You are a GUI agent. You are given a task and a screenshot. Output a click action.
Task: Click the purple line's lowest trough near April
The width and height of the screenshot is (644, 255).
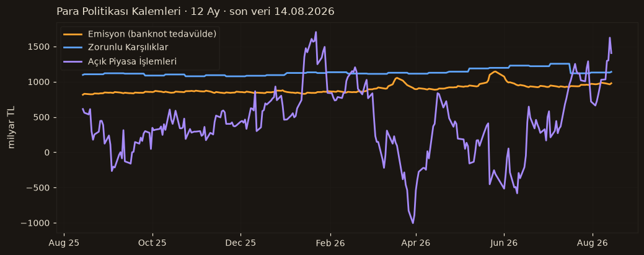(412, 223)
